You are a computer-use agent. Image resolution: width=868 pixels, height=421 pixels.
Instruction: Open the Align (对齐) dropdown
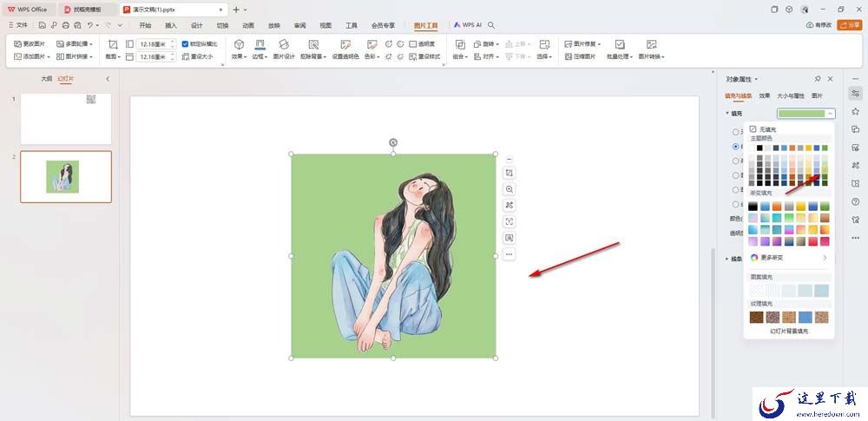point(487,56)
